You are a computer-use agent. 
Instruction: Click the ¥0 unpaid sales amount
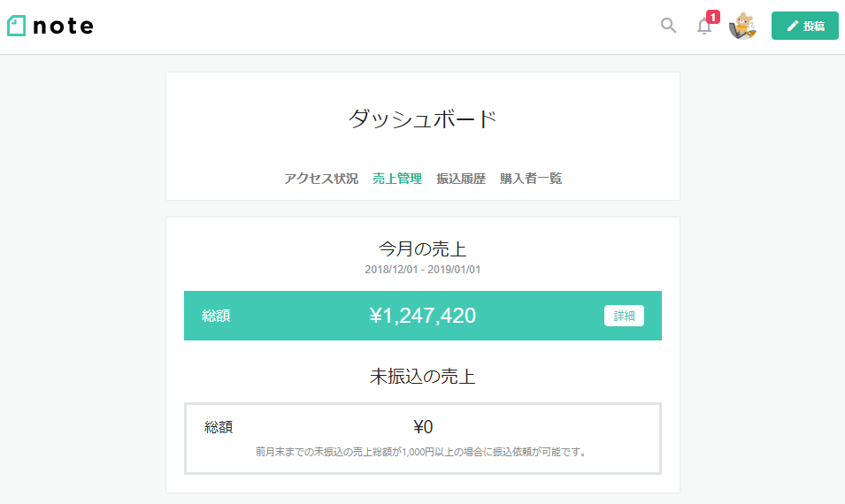click(423, 427)
